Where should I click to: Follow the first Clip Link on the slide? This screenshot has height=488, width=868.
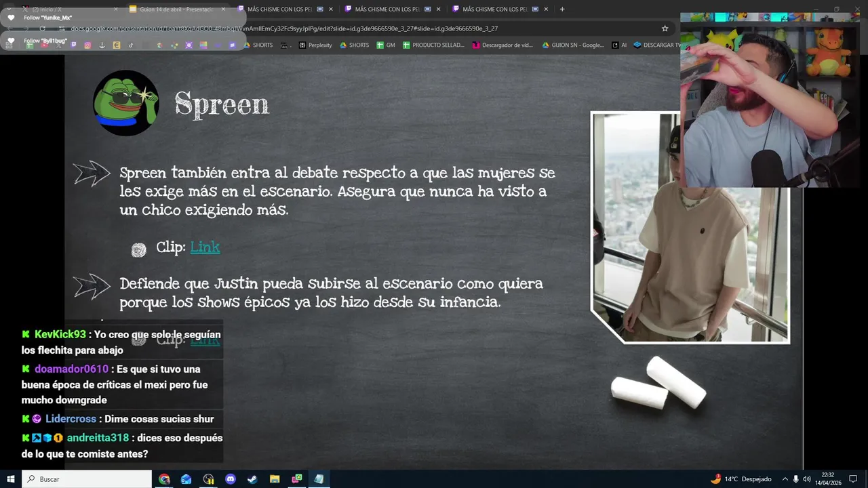tap(205, 247)
